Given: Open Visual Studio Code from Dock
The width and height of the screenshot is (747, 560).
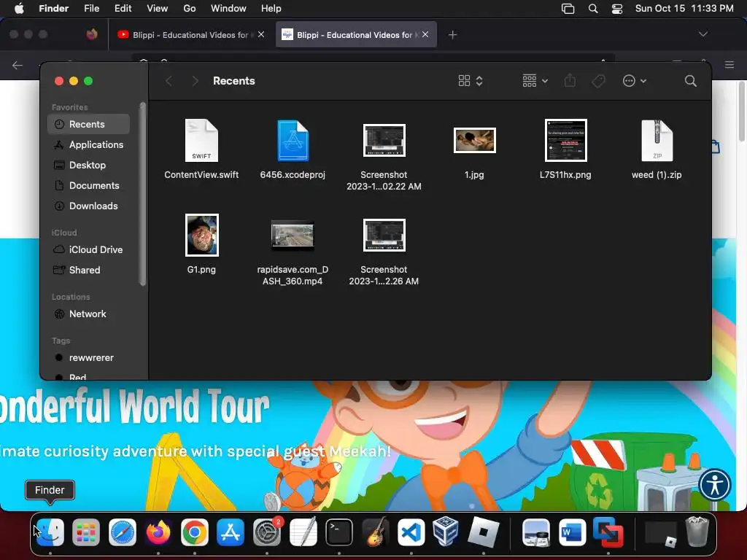Looking at the screenshot, I should (x=411, y=532).
